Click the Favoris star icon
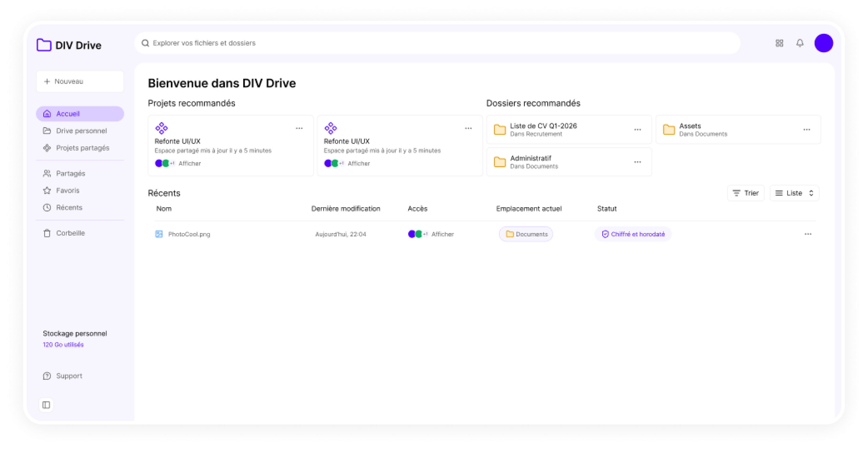 [47, 190]
